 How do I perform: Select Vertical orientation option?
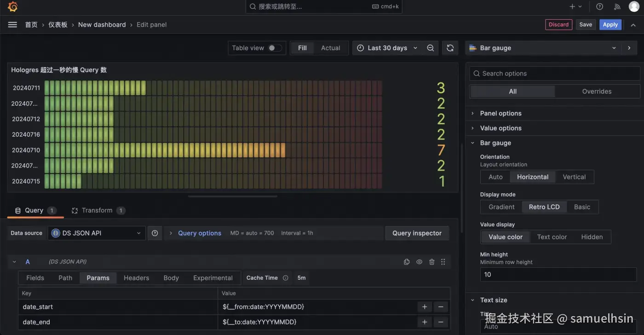click(x=574, y=177)
